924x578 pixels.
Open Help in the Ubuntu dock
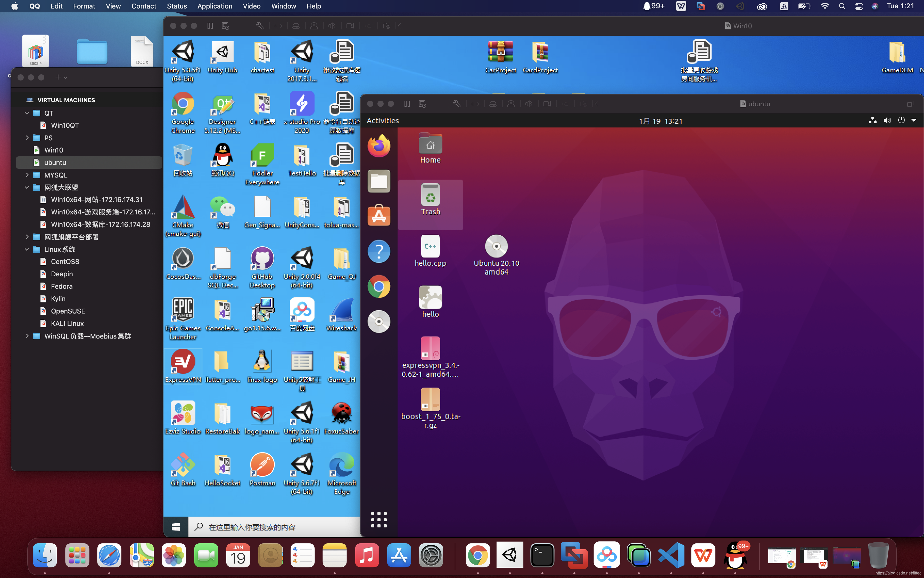[379, 251]
